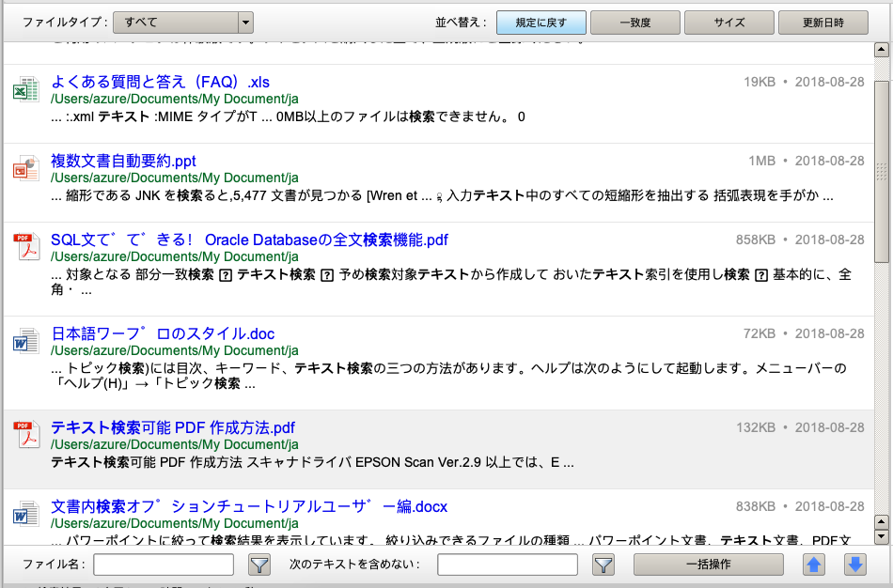This screenshot has width=893, height=588.
Task: Jump to previous result with blue up arrow
Action: (814, 565)
